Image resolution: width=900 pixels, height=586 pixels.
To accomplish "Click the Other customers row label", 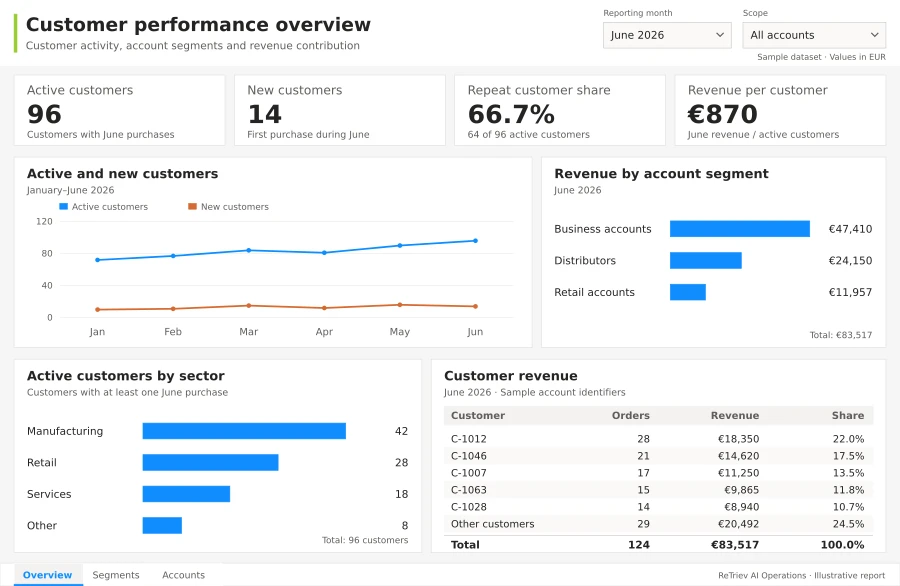I will [x=492, y=523].
